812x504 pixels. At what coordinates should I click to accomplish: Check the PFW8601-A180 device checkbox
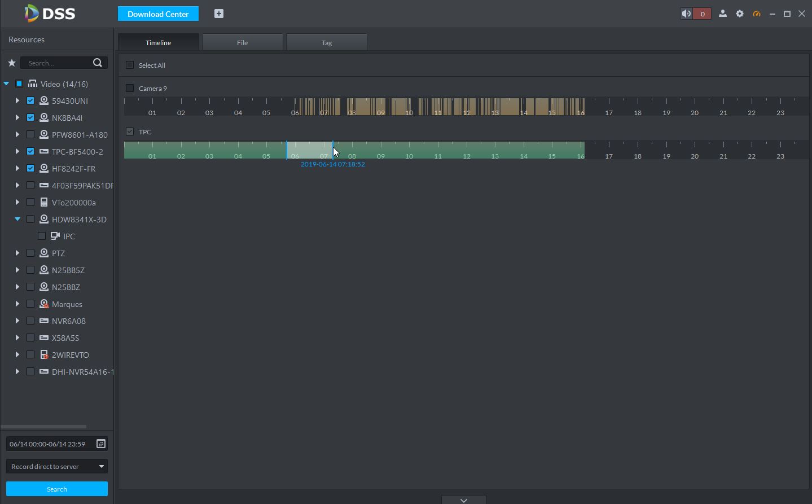click(x=30, y=134)
